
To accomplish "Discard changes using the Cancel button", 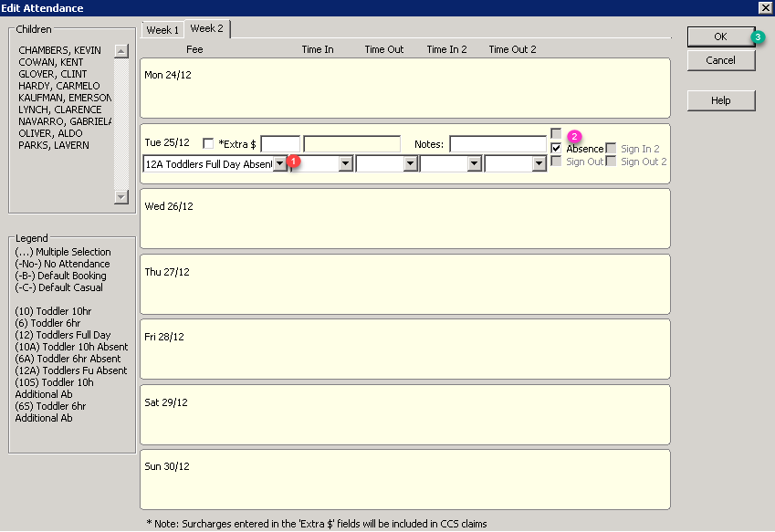I will (720, 60).
